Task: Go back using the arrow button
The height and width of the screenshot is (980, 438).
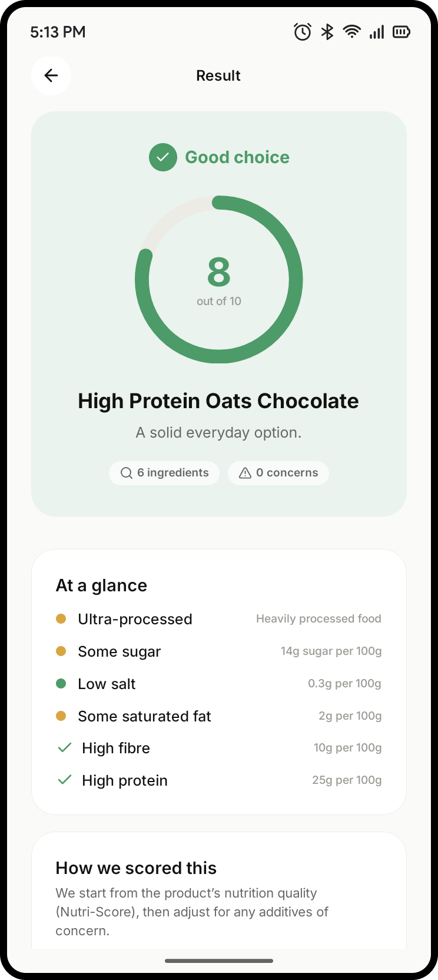Action: tap(51, 75)
